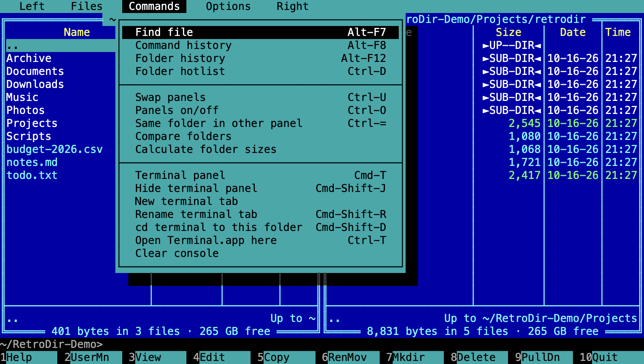Click the 7Mkdir function key
Screen dimensions: 644x364
[415, 357]
